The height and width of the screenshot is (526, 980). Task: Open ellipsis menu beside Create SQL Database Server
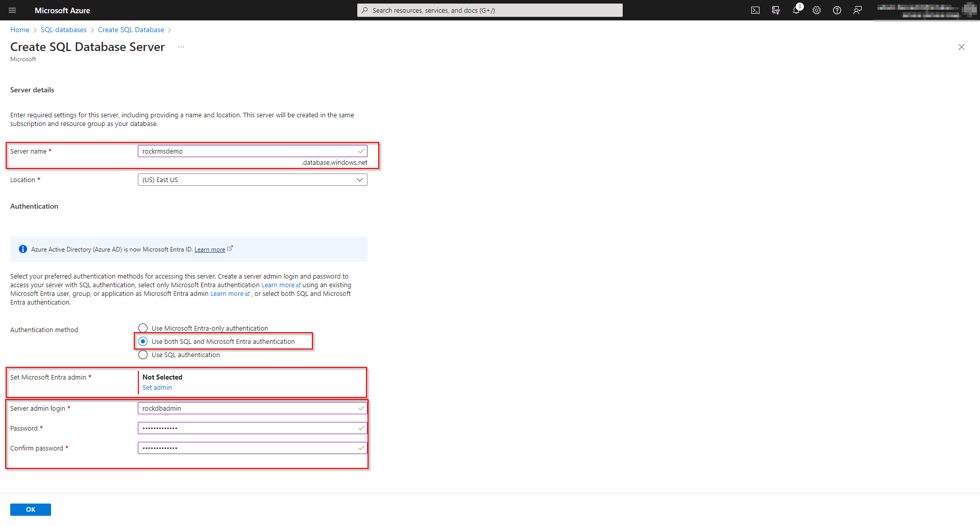point(181,46)
